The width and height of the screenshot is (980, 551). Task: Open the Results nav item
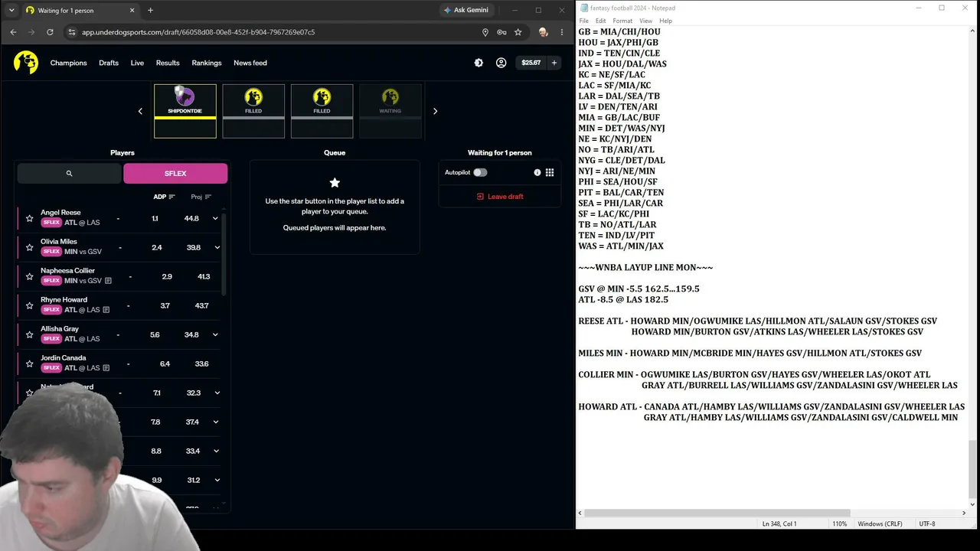click(168, 63)
